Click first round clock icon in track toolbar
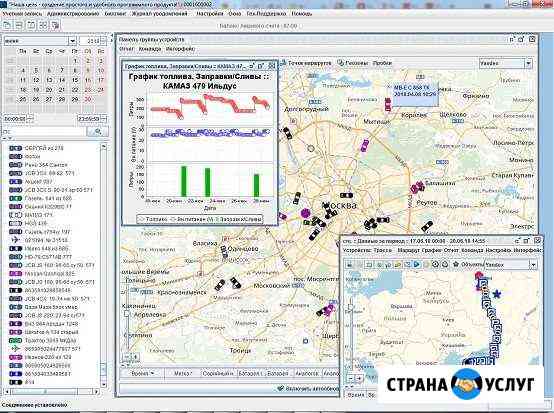Image resolution: width=554 pixels, height=413 pixels. coord(436,264)
